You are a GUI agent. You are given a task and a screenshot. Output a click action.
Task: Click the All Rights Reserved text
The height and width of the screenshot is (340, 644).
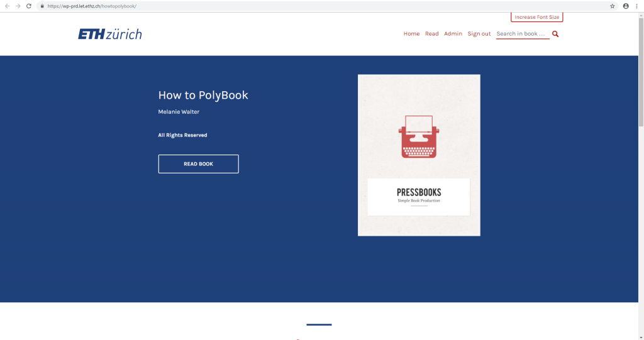[182, 135]
